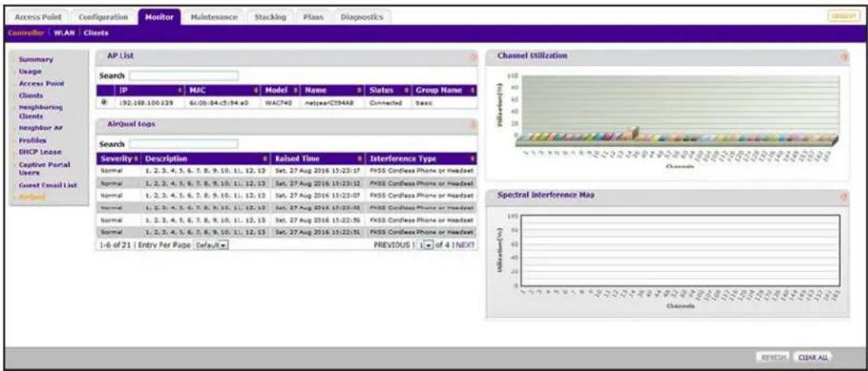The image size is (868, 371).
Task: Sort AP List by Group Name column arrow
Action: tap(472, 90)
